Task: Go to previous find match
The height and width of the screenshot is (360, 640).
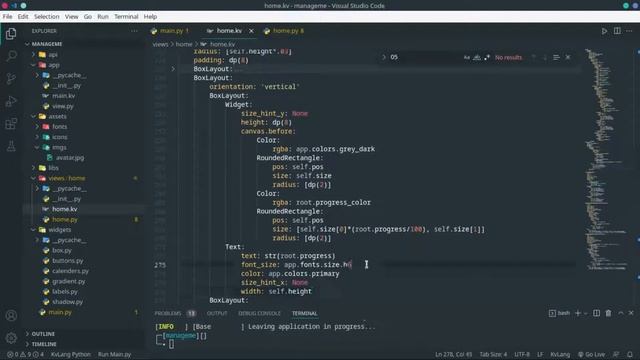Action: (533, 58)
